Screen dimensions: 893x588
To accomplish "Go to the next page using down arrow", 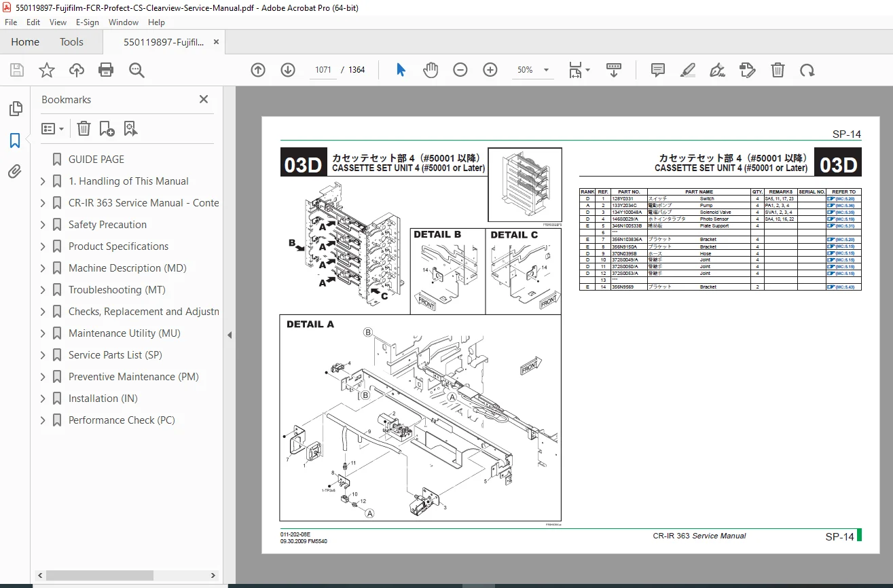I will pos(288,70).
